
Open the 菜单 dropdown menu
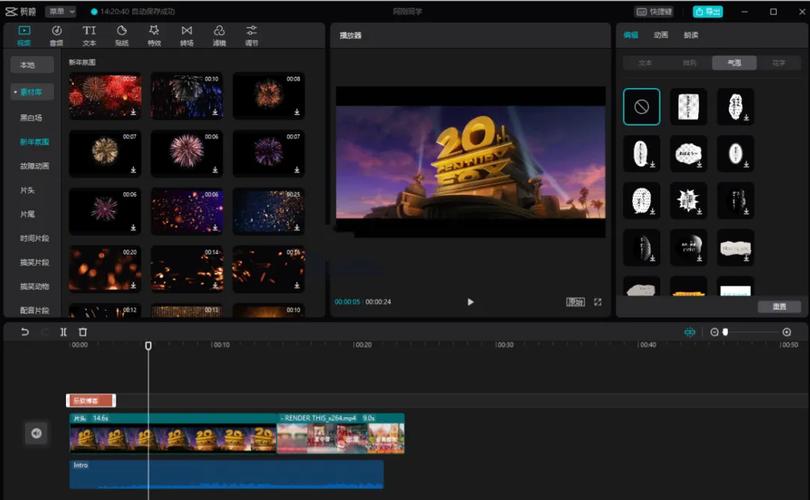click(60, 11)
